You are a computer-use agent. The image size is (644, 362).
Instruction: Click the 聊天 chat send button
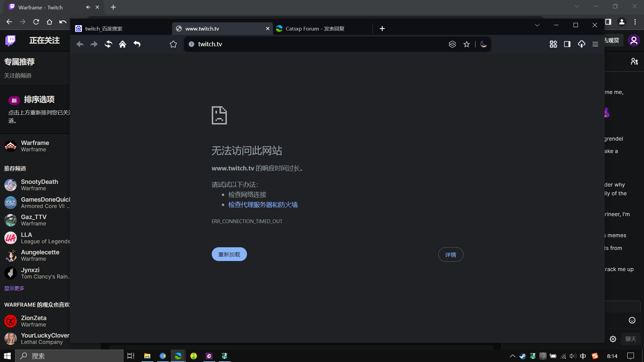coord(631,339)
